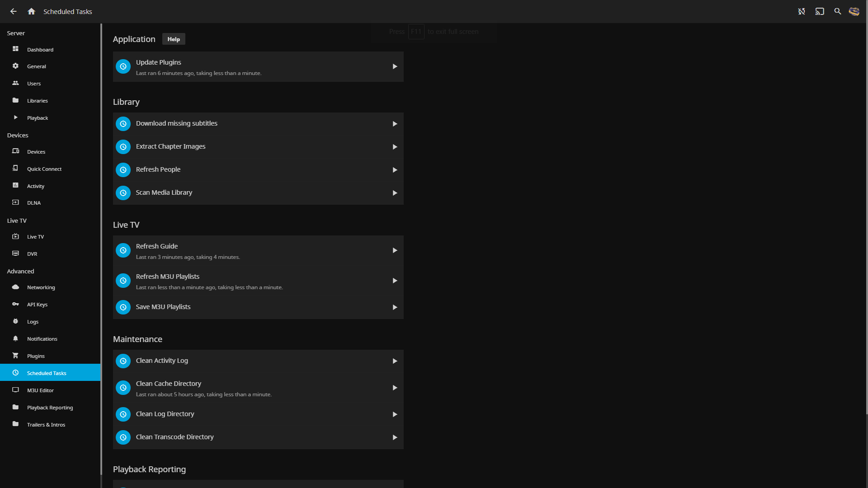Open search with magnifier icon
Screen dimensions: 868x488
tap(838, 11)
